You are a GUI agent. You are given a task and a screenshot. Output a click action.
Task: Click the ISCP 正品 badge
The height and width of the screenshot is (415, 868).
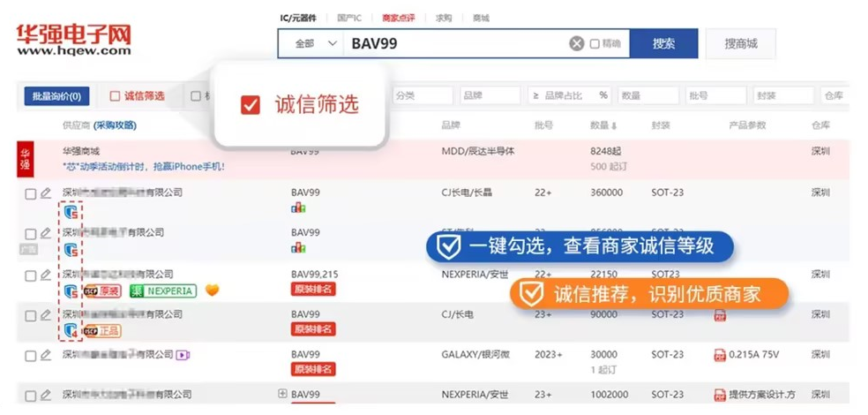[x=103, y=331]
